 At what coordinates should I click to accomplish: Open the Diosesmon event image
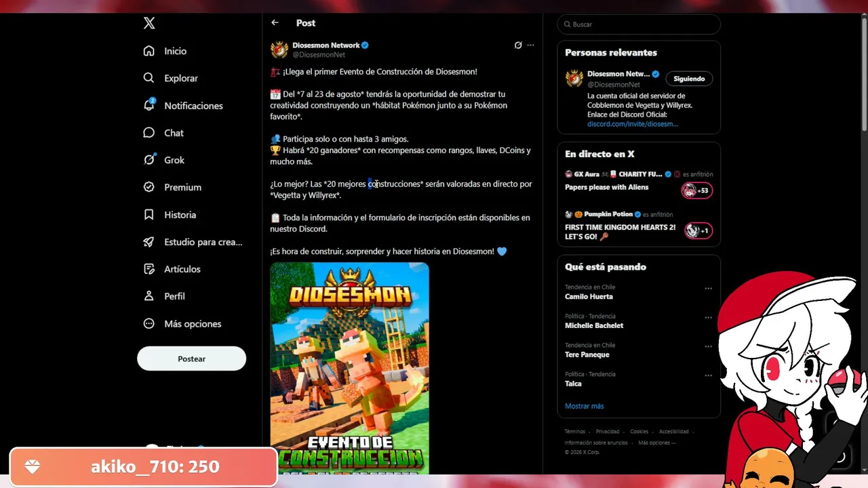(x=349, y=368)
